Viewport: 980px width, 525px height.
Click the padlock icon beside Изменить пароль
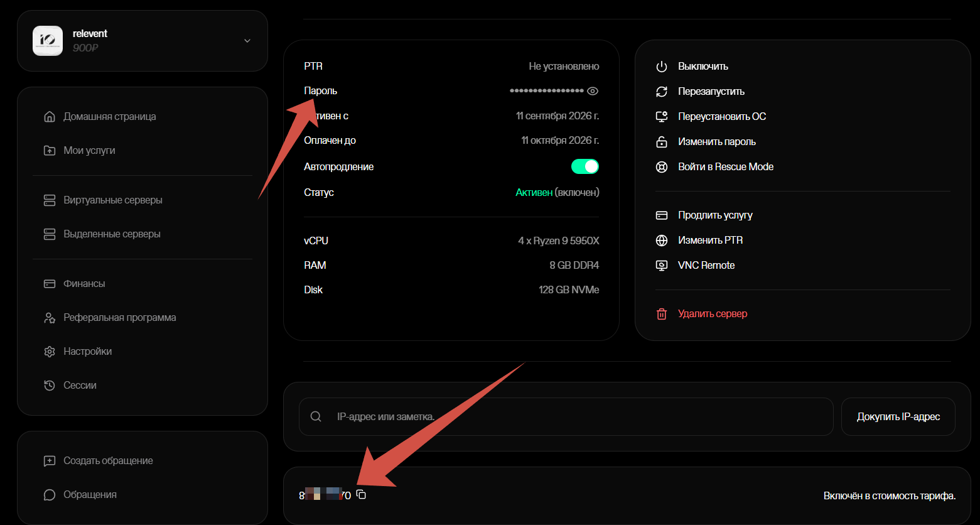coord(662,142)
